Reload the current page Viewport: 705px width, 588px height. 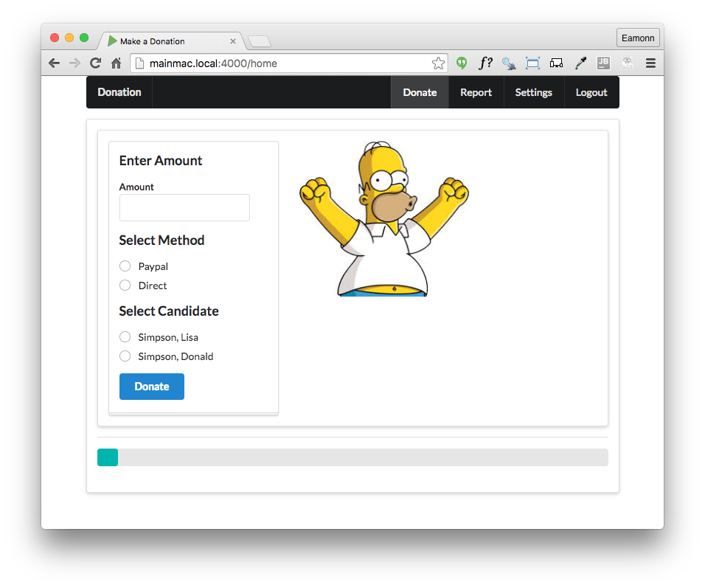[x=95, y=63]
